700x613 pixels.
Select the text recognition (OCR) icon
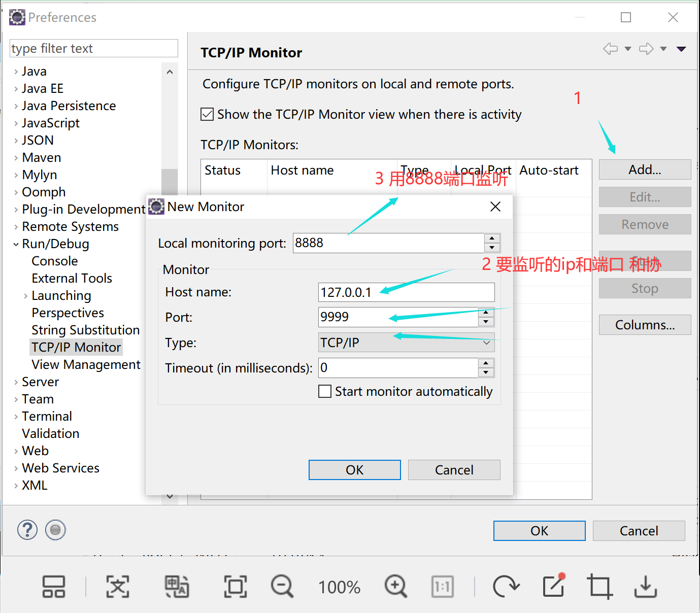click(117, 587)
